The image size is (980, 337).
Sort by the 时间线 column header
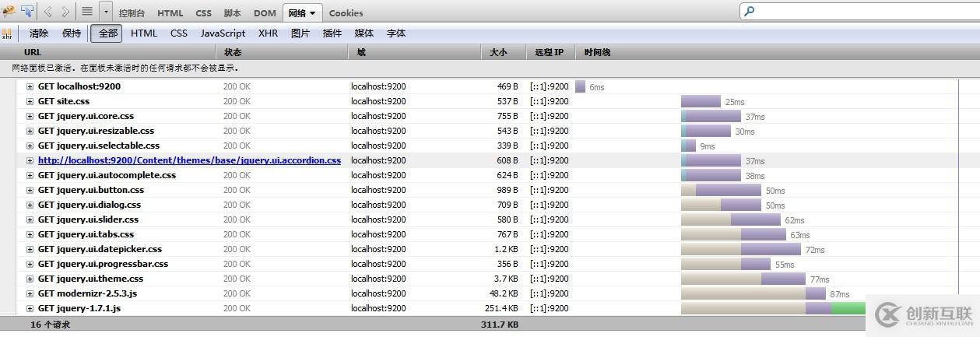pos(778,52)
